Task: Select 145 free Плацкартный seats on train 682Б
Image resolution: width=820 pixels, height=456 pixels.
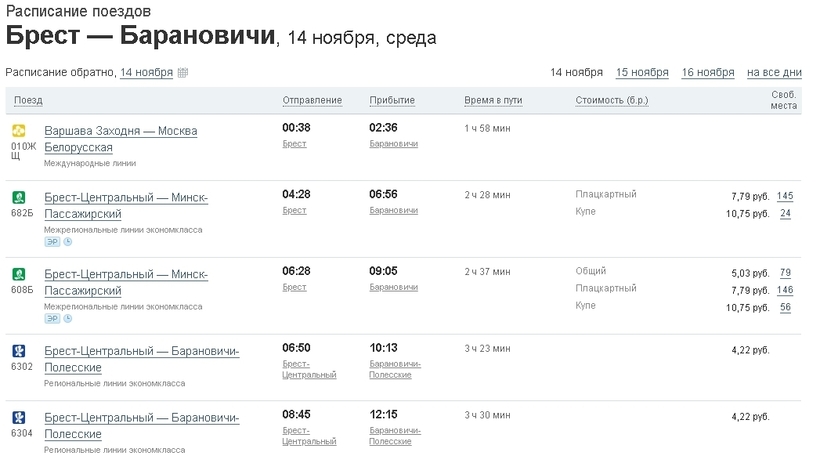Action: point(785,196)
